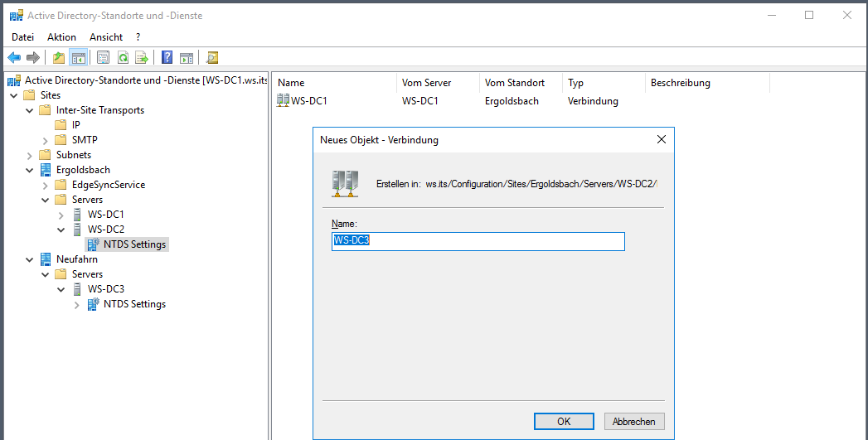Click the app icon in the title bar
The image size is (868, 440).
(17, 16)
